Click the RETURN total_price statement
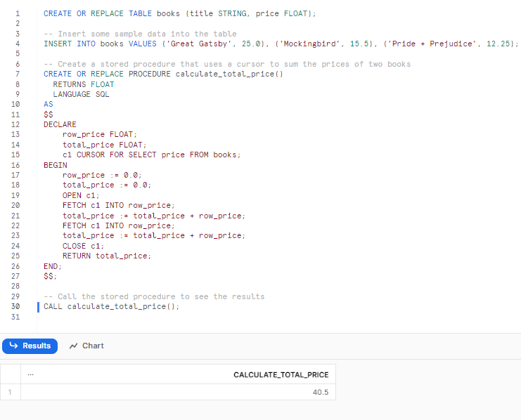This screenshot has width=521, height=420. click(107, 256)
